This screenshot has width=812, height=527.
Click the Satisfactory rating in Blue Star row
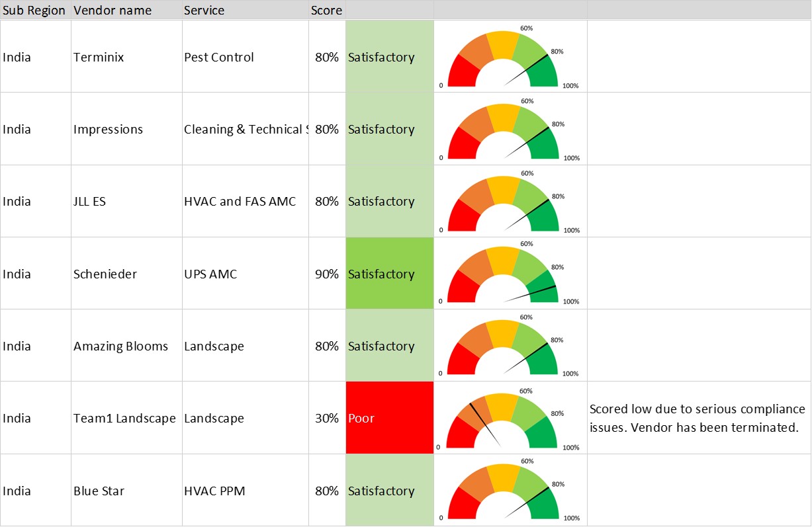(x=389, y=491)
